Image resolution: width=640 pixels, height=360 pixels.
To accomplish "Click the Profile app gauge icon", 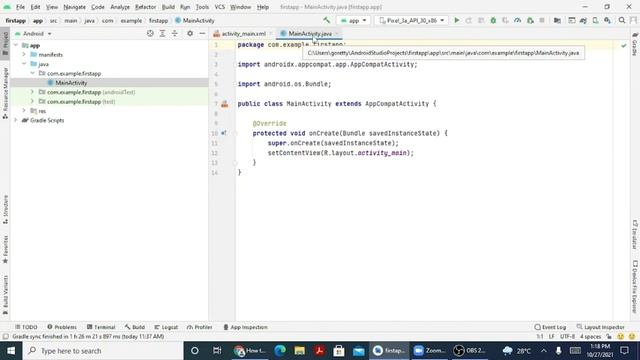I will pyautogui.click(x=518, y=20).
